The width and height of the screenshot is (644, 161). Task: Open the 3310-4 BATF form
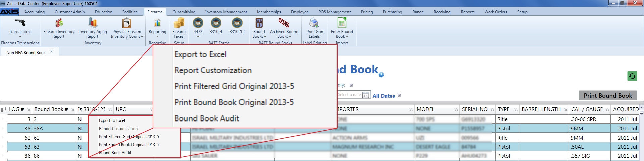tap(216, 26)
